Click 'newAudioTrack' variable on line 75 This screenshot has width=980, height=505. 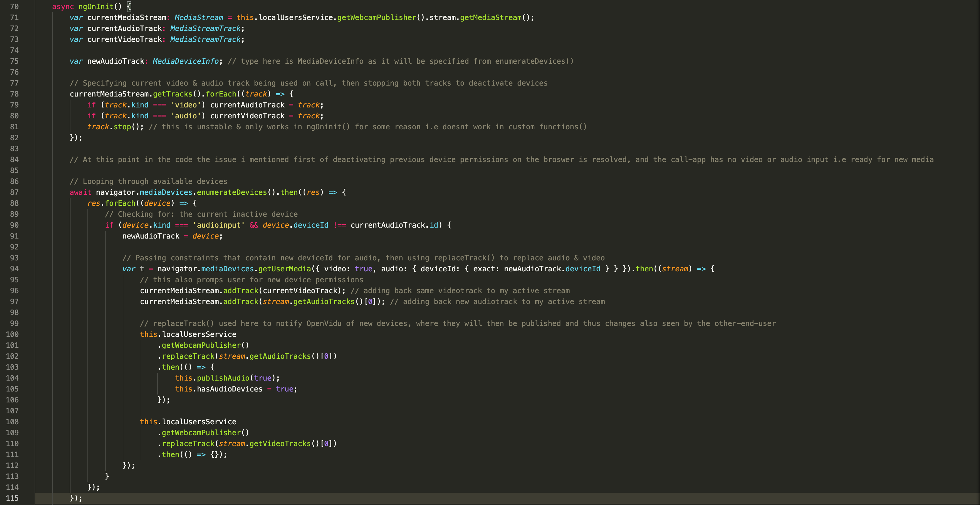pos(116,61)
